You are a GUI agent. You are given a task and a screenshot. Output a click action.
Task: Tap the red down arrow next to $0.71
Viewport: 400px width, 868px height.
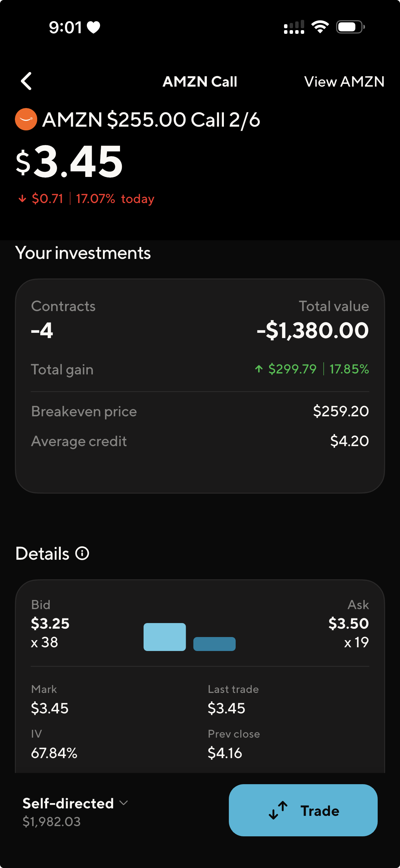(x=22, y=199)
